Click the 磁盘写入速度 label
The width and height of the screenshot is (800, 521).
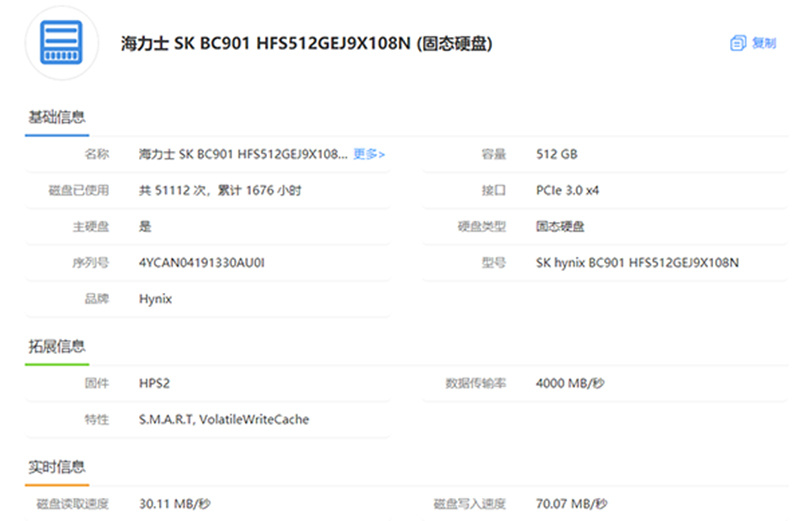click(x=469, y=504)
